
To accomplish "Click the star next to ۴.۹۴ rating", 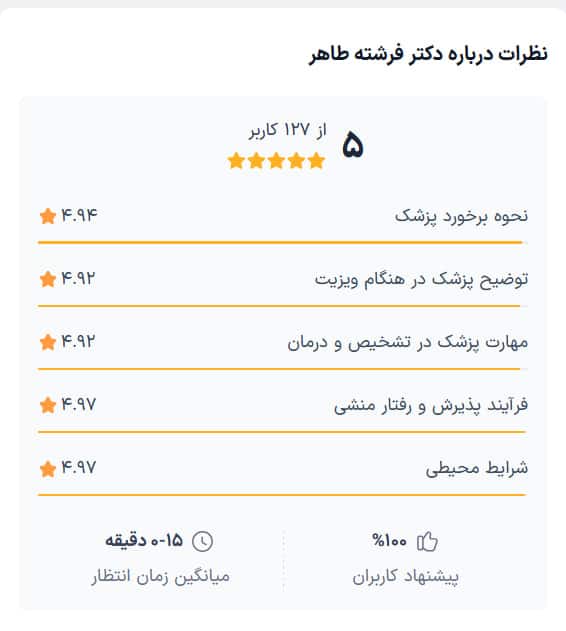I will tap(48, 216).
